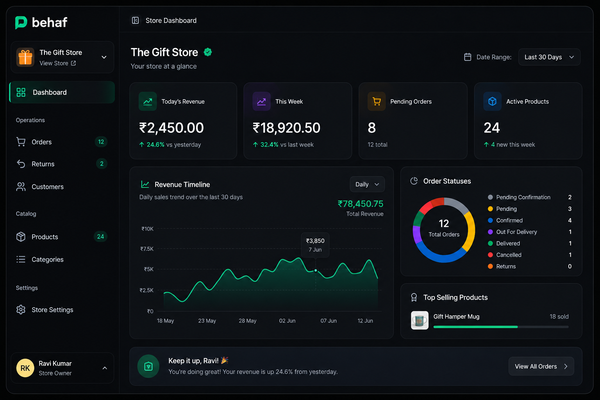
Task: Click the purple Out For Delivery legend dot
Action: 490,232
